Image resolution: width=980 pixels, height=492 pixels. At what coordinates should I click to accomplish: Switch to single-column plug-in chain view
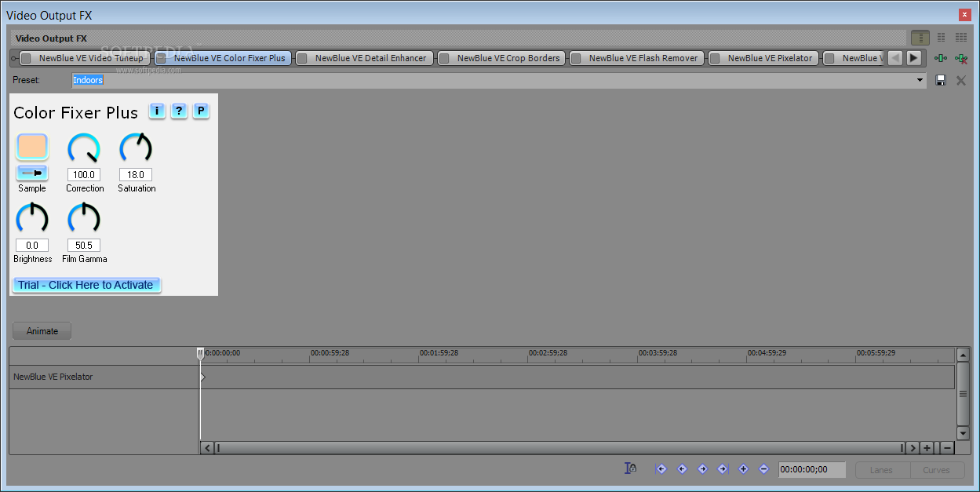920,38
